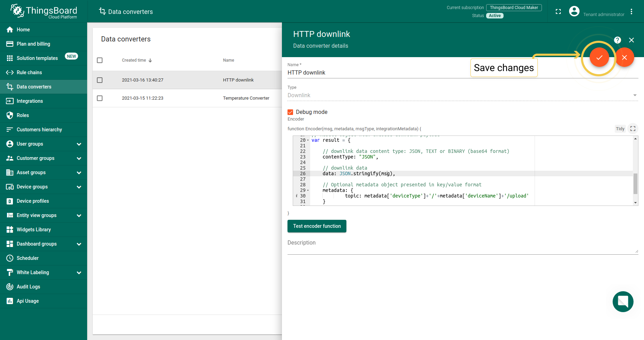Click the Home sidebar icon

(x=10, y=30)
